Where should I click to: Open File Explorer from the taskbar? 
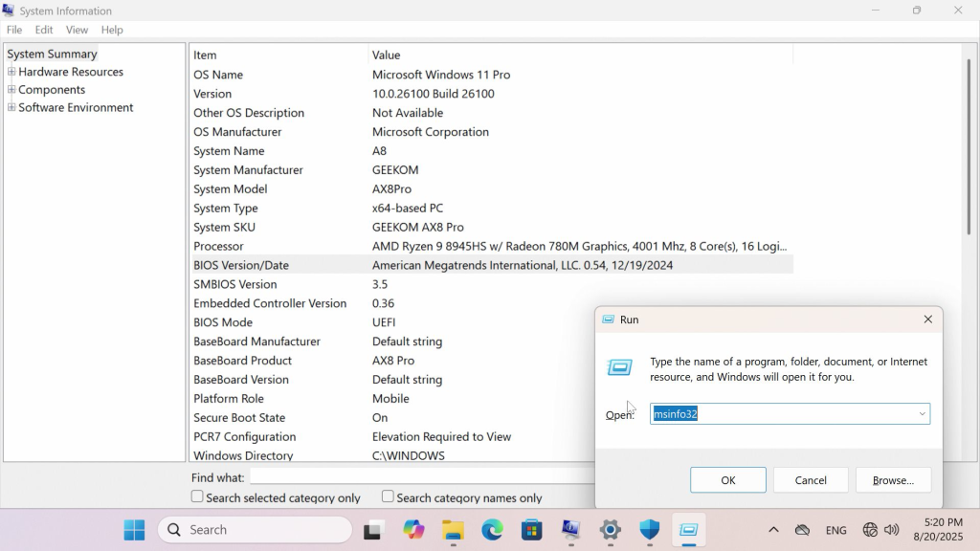[453, 530]
